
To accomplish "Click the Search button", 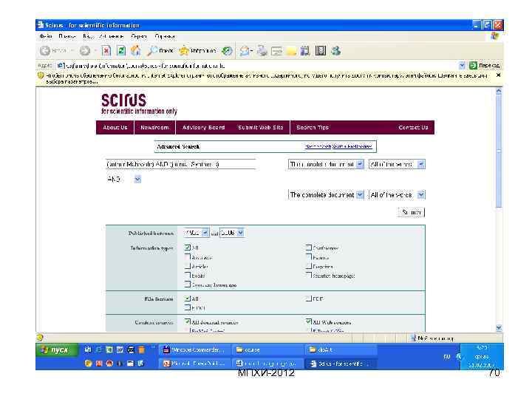I will coord(412,212).
